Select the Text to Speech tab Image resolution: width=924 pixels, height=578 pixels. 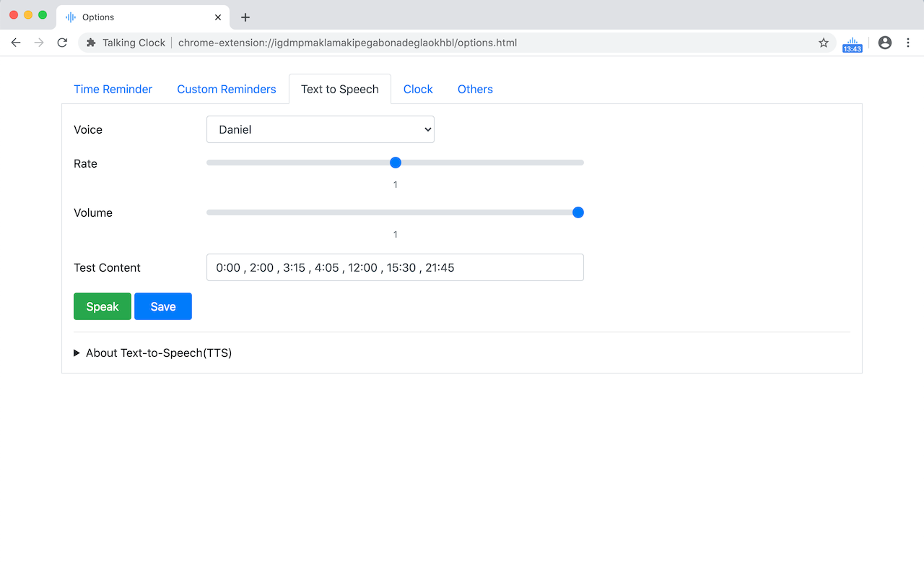click(x=340, y=90)
